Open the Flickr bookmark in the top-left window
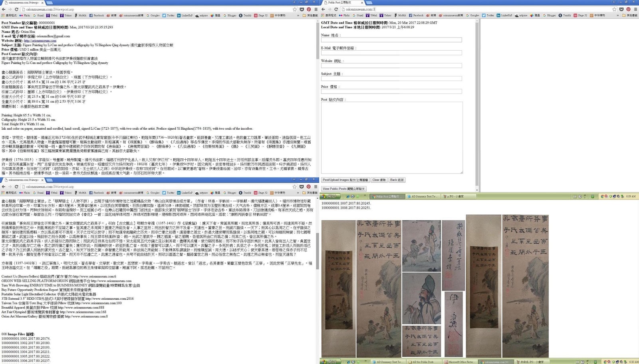The width and height of the screenshot is (639, 364). click(25, 16)
